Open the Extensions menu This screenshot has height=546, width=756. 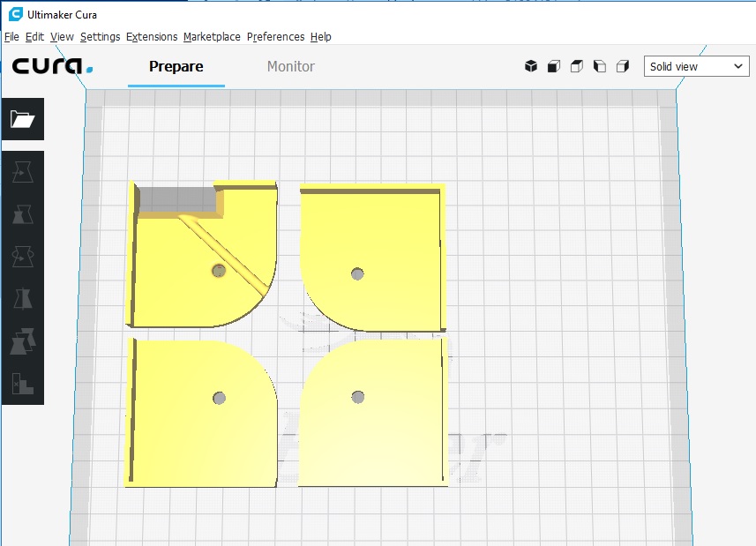[152, 37]
